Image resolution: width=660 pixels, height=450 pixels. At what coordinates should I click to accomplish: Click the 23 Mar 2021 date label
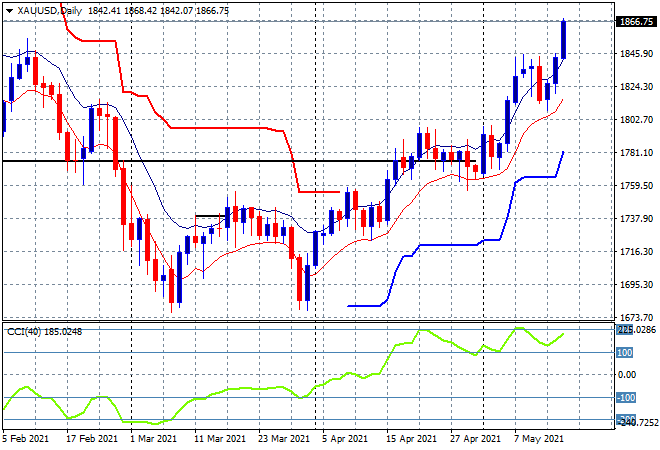pos(284,439)
